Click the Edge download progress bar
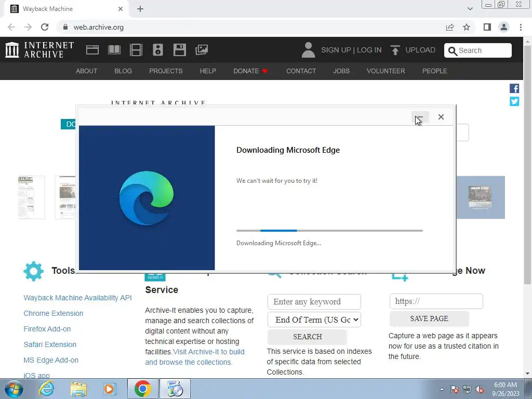This screenshot has width=532, height=399. 329,231
